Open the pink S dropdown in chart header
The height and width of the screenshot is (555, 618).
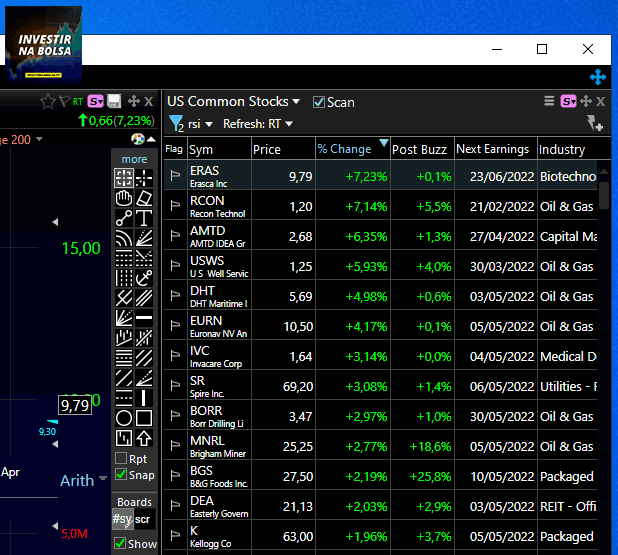pos(96,102)
